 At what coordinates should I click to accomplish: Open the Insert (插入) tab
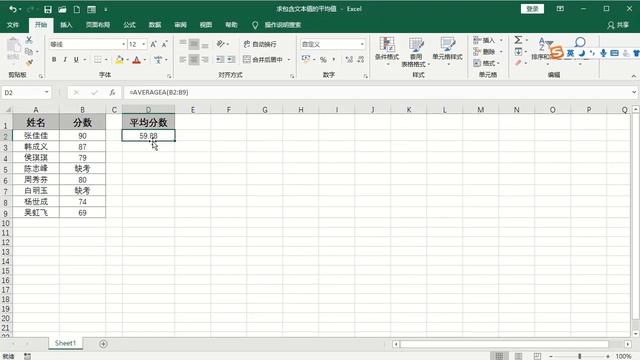pyautogui.click(x=66, y=25)
